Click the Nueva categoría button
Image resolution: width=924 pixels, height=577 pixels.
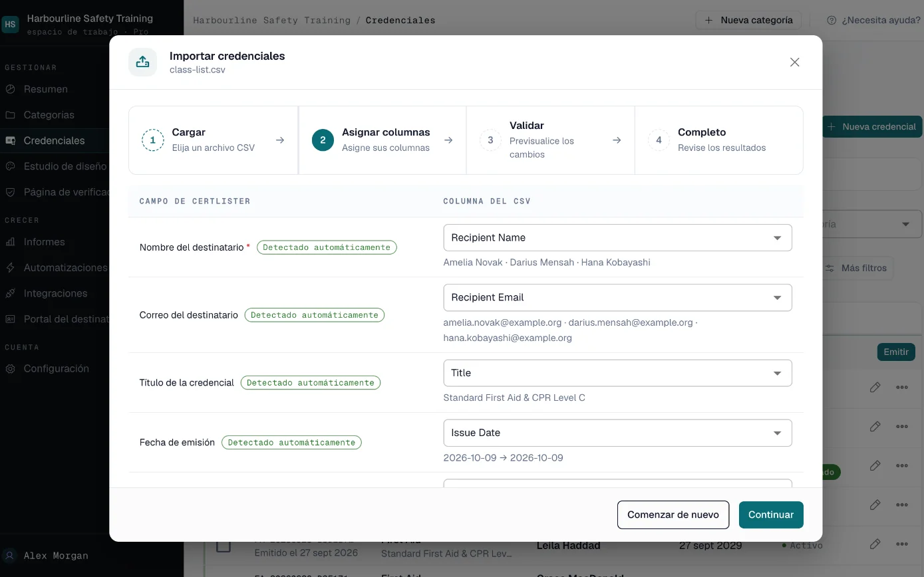(x=748, y=20)
